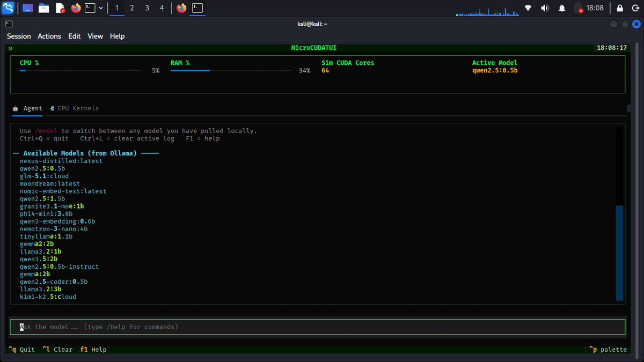Click the terminal window icon in the title bar
This screenshot has height=362, width=644.
tap(10, 24)
